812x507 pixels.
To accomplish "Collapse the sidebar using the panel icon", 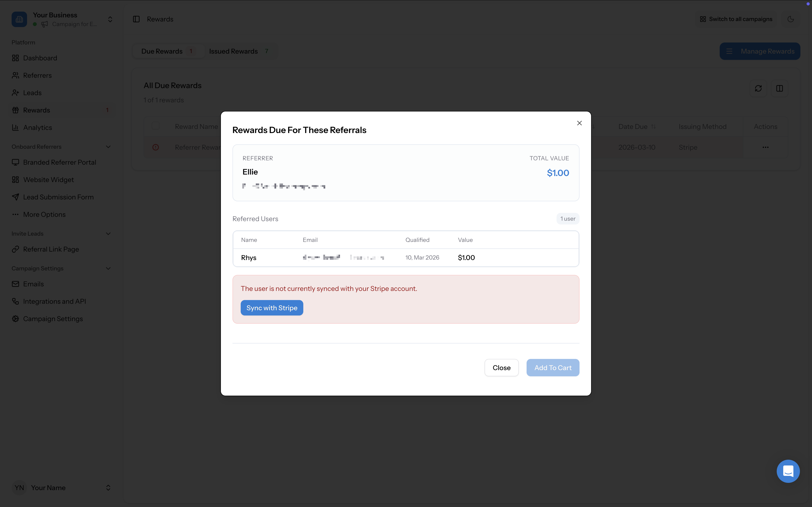I will [x=136, y=19].
